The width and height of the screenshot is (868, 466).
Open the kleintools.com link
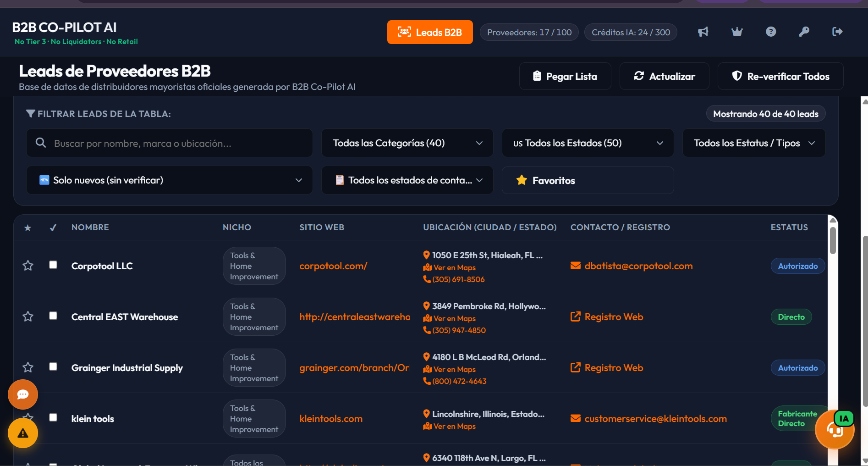click(x=331, y=419)
